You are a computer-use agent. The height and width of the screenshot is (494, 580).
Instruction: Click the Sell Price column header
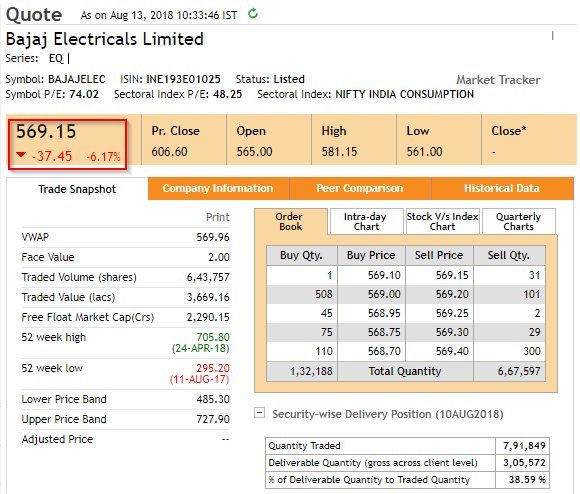(439, 255)
